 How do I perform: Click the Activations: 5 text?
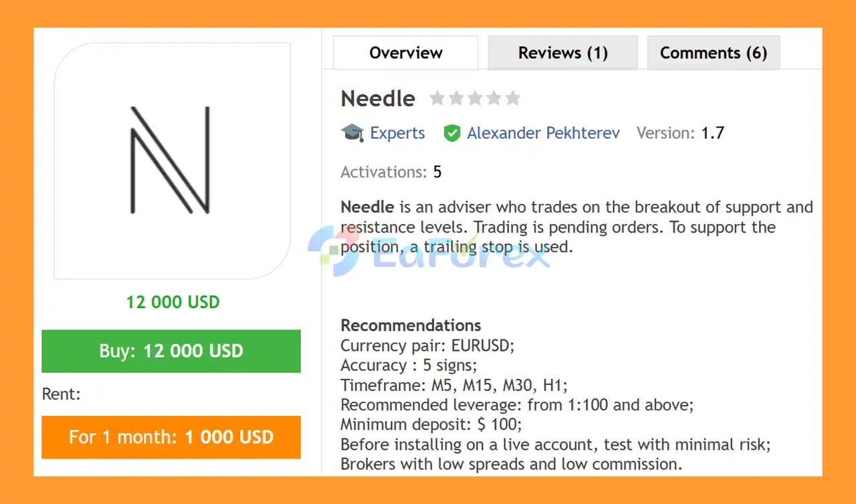391,172
